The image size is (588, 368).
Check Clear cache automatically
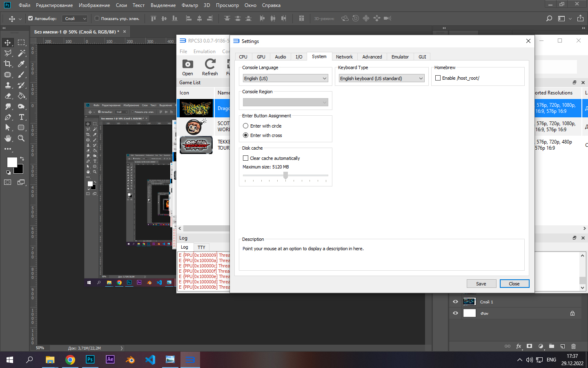click(246, 158)
